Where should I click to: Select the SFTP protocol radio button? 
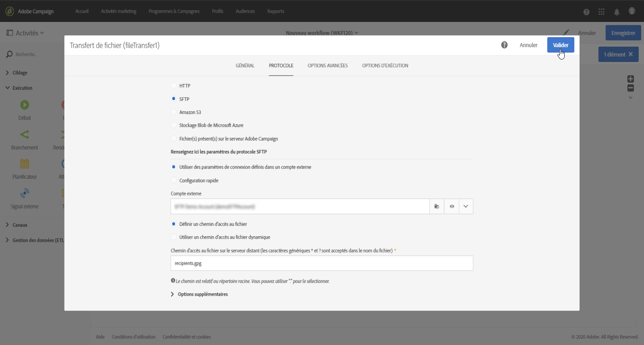tap(173, 99)
